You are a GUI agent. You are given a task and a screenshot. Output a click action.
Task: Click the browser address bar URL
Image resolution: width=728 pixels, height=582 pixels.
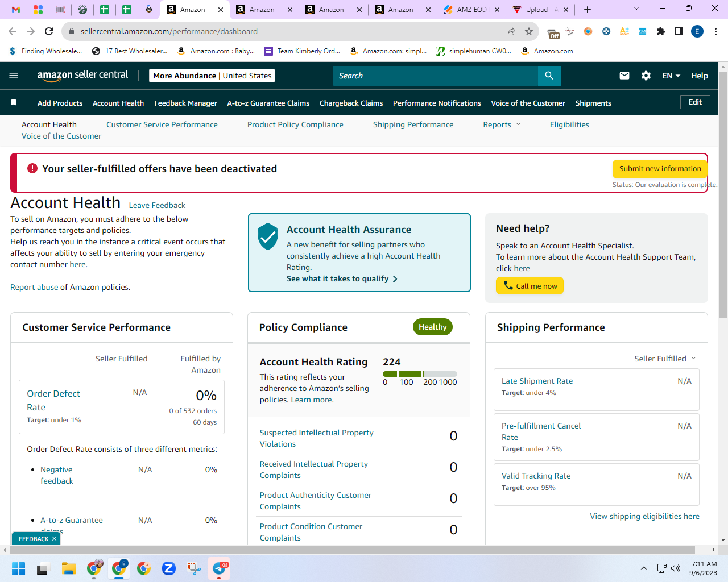click(169, 31)
